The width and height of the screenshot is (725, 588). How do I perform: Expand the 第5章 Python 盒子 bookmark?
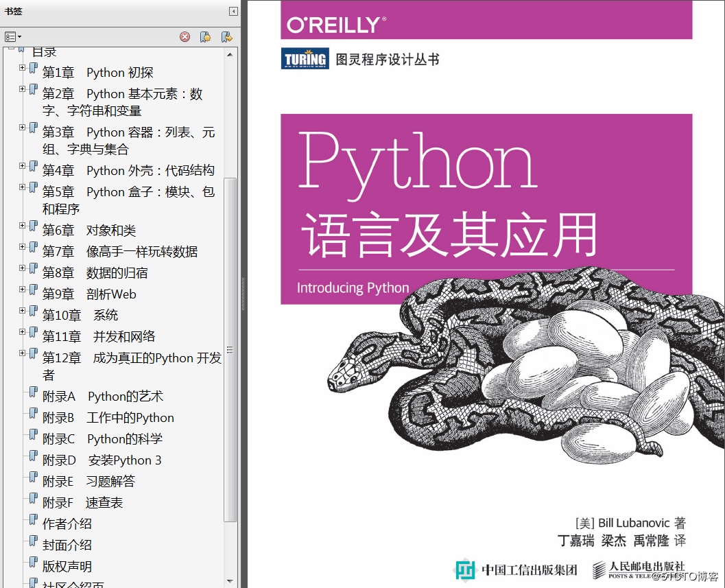click(x=22, y=187)
